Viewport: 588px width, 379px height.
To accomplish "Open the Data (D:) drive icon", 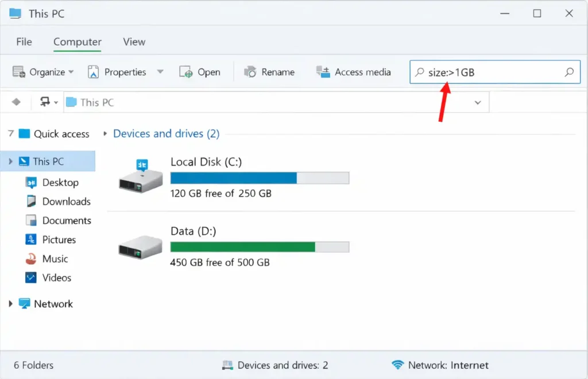I will point(141,247).
